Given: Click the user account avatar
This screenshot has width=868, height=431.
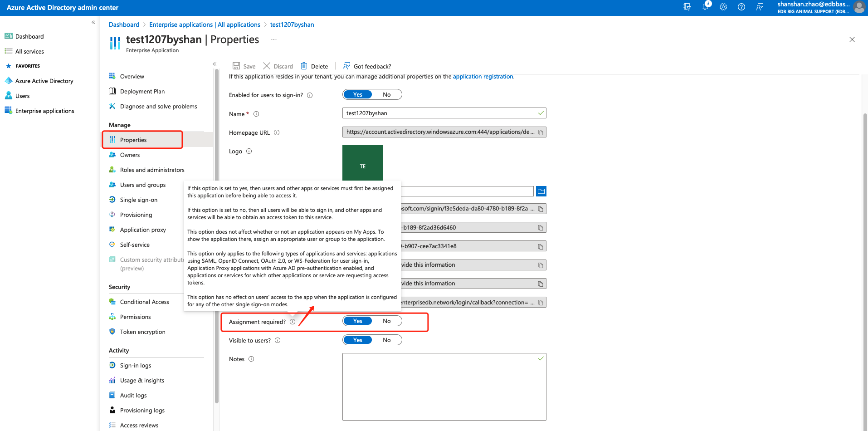Looking at the screenshot, I should [859, 7].
